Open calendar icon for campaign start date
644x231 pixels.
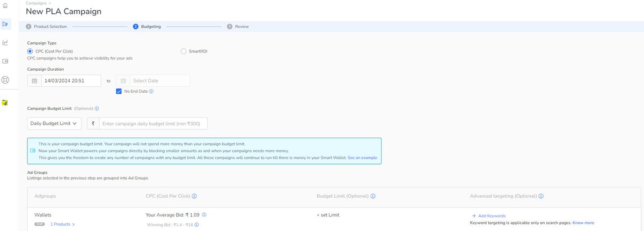pos(34,81)
